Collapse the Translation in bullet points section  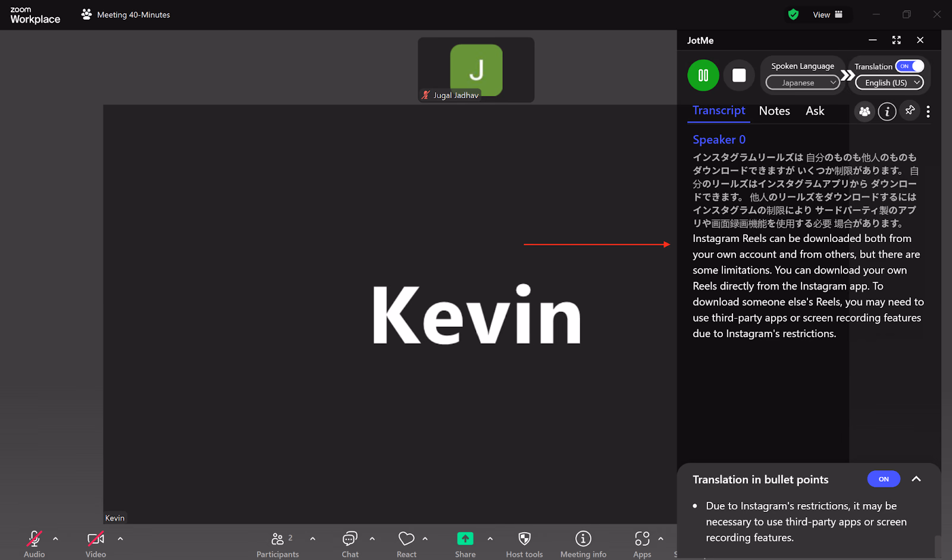pos(916,479)
